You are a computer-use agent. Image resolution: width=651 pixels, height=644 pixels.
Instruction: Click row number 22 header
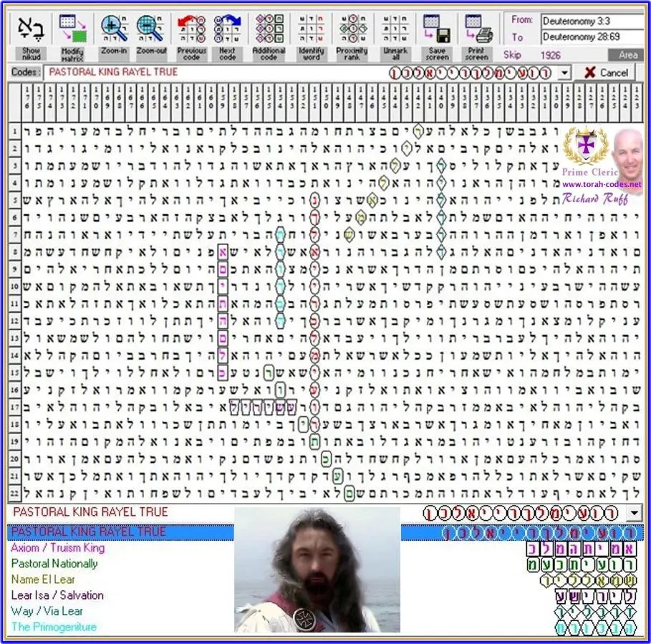14,494
